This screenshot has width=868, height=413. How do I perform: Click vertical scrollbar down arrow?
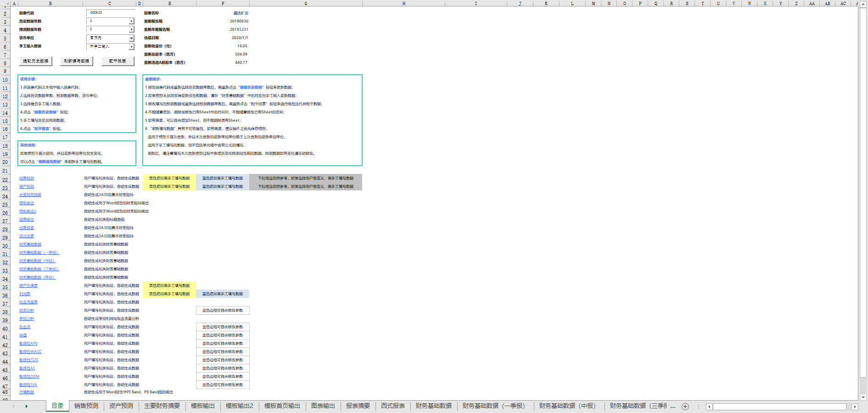coord(863,397)
